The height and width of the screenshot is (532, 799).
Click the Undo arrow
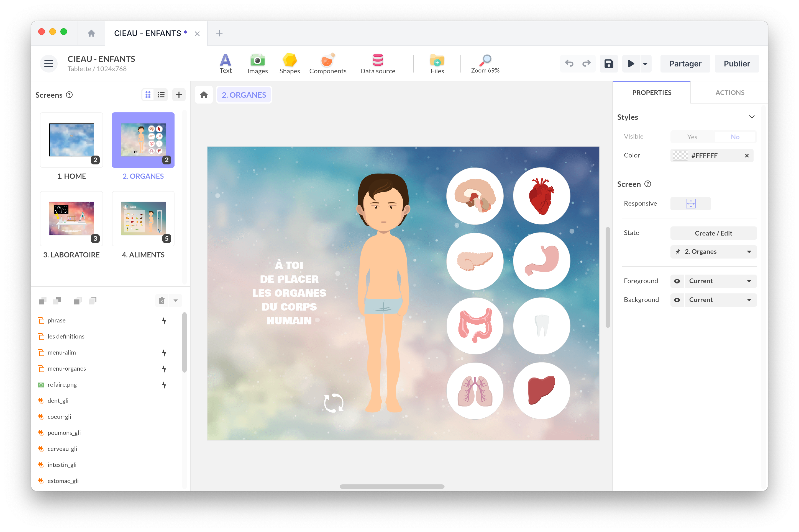(x=569, y=63)
